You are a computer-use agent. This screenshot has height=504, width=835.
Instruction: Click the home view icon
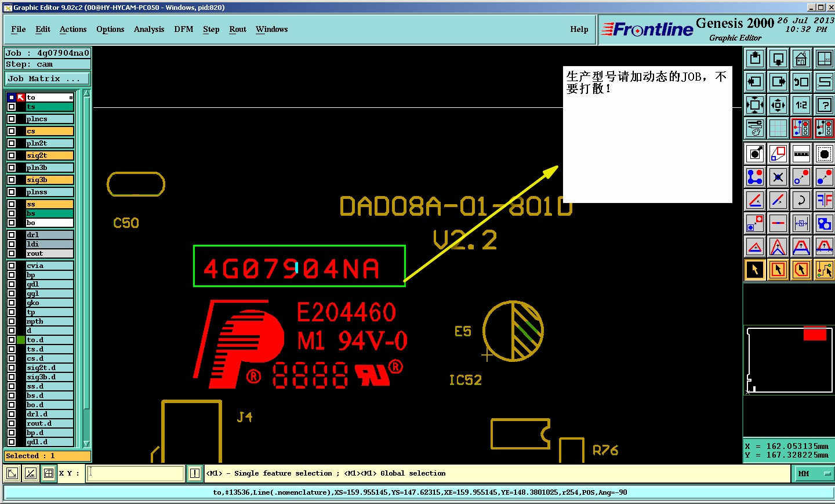pos(801,59)
